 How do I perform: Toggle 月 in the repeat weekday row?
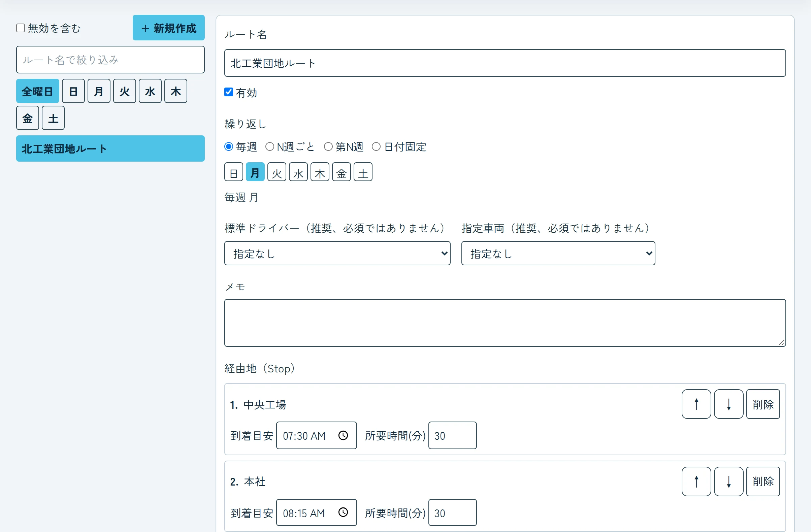(x=255, y=172)
